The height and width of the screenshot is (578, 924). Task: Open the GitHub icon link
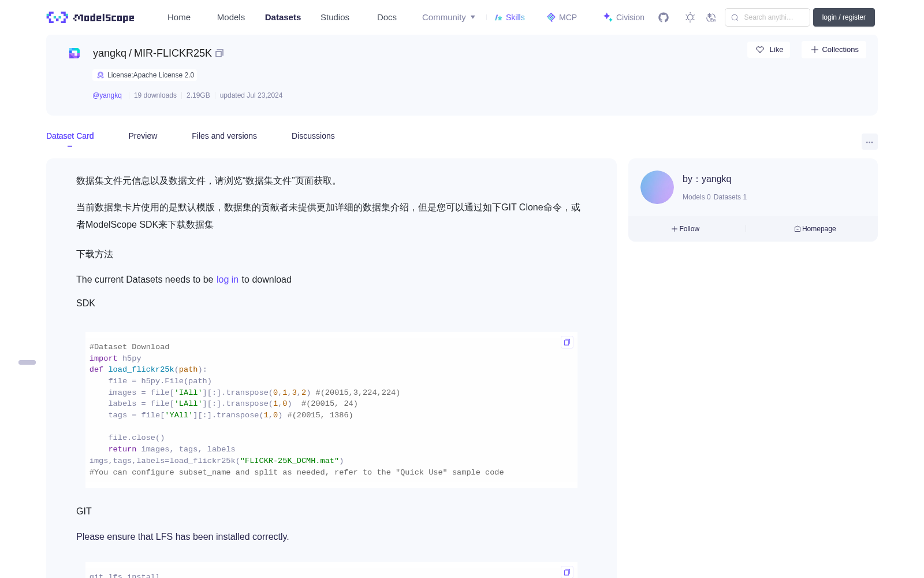[x=664, y=17]
